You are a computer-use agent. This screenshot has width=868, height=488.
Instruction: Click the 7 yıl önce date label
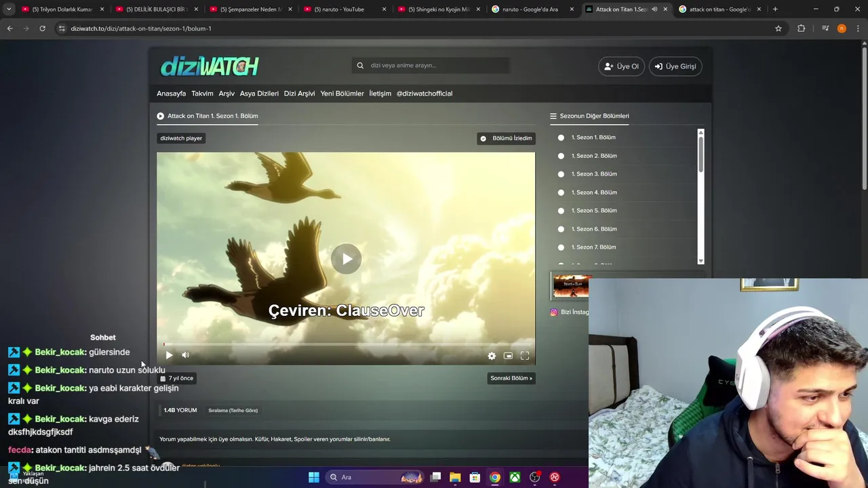(x=177, y=378)
